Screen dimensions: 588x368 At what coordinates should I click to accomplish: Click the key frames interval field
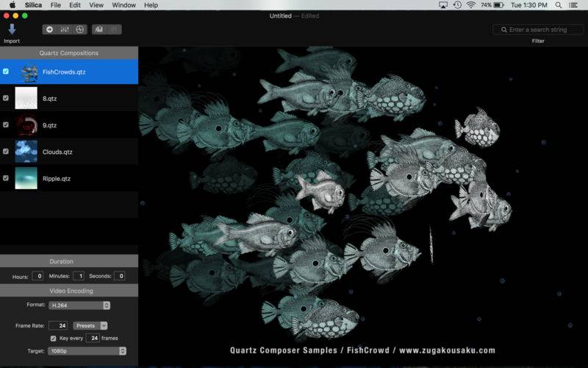(x=93, y=338)
